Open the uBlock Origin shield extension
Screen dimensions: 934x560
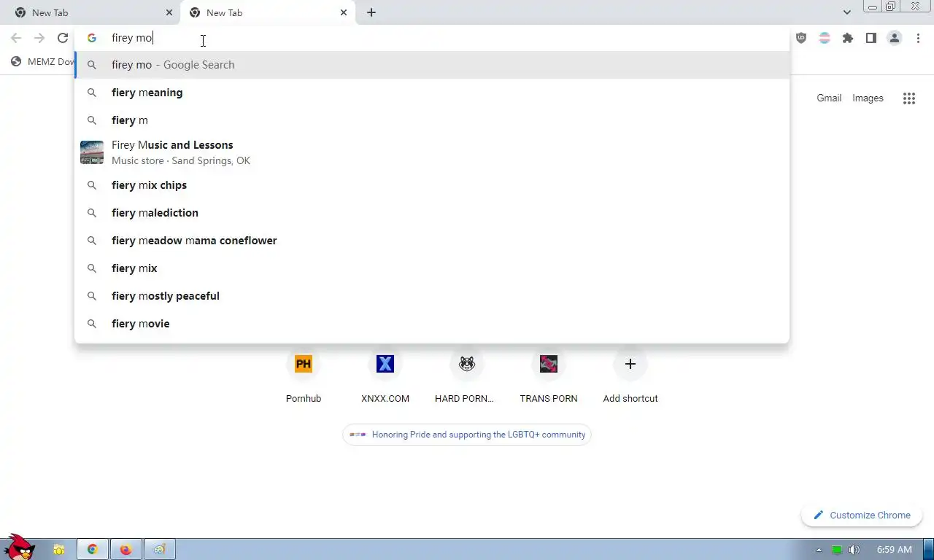click(x=801, y=38)
